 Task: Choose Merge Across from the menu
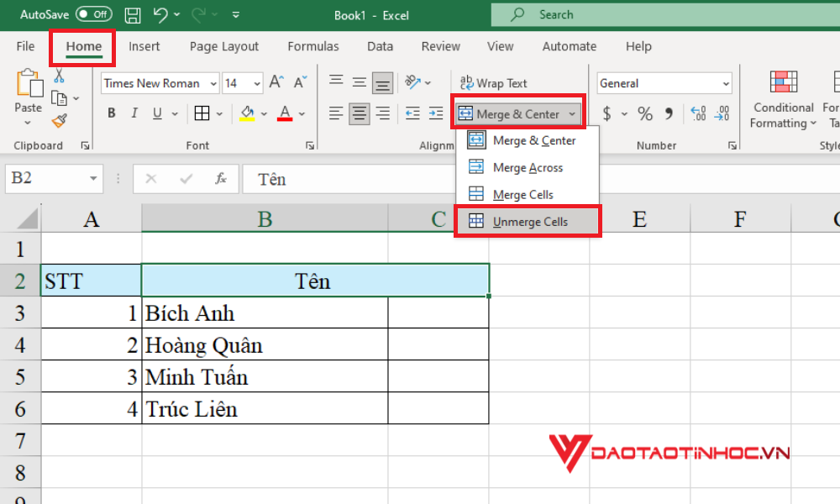point(527,168)
